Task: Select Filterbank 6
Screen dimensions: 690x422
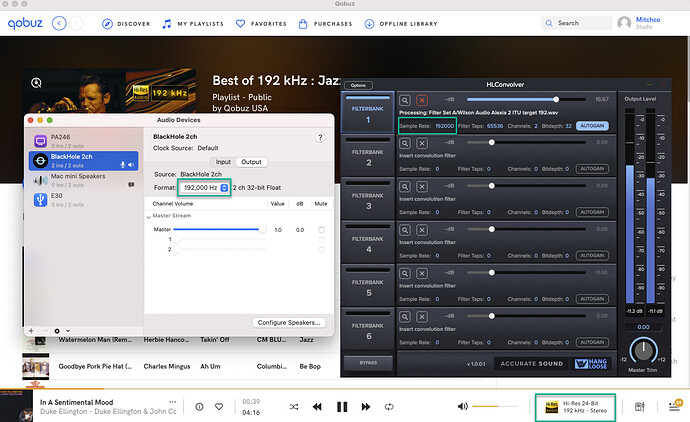Action: pyautogui.click(x=368, y=330)
